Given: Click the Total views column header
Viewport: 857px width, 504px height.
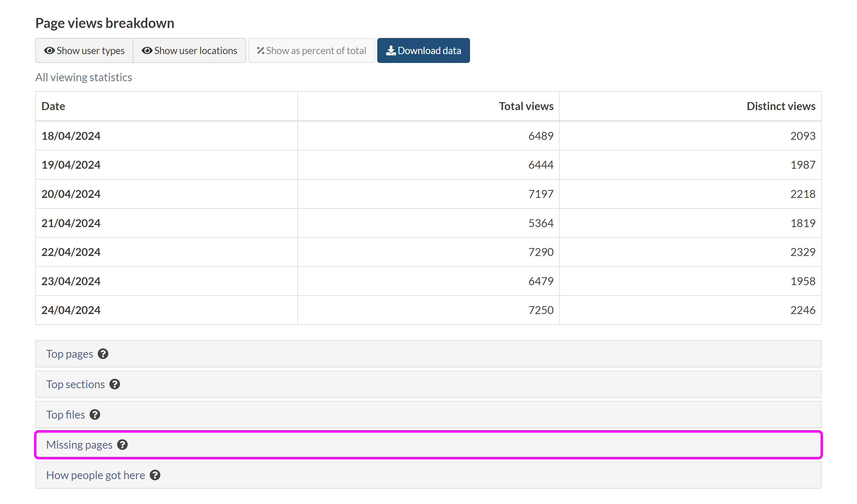Looking at the screenshot, I should click(526, 106).
